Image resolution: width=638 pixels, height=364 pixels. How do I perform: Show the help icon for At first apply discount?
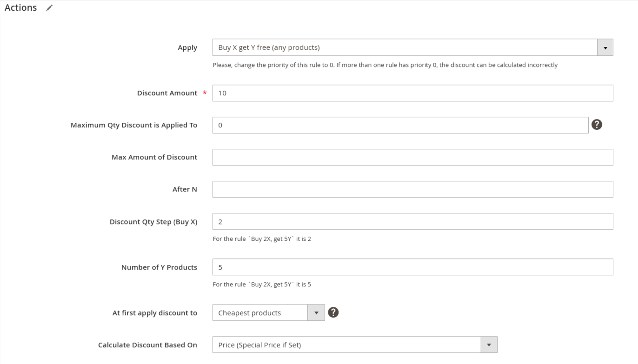click(x=333, y=312)
